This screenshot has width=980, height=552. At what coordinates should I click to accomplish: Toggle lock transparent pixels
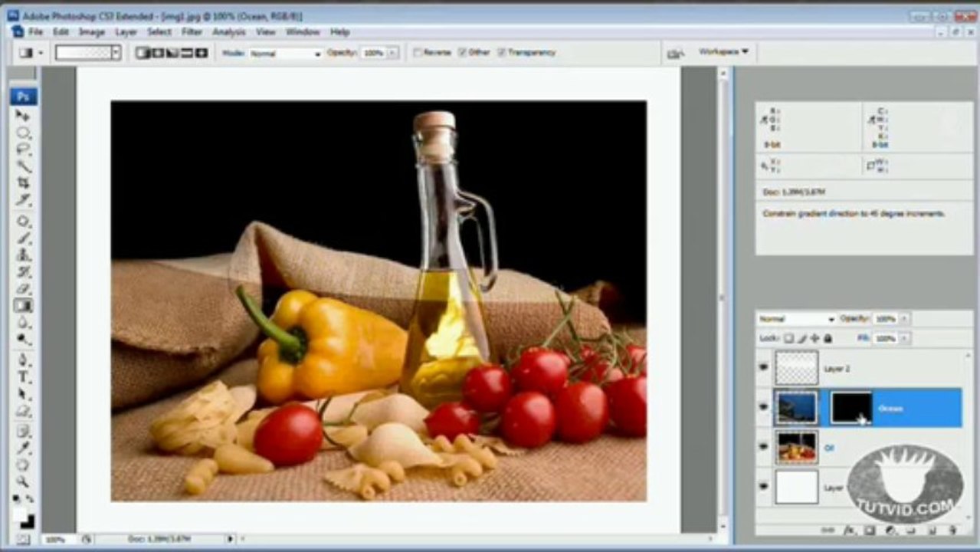click(789, 338)
